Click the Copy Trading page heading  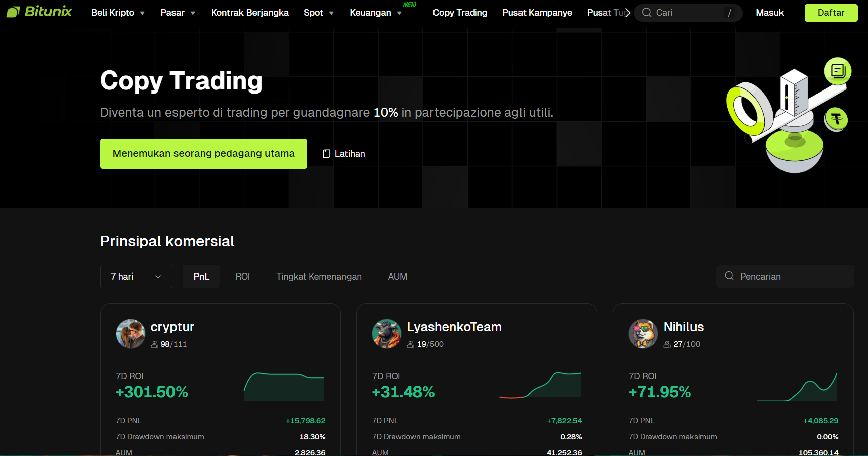(181, 80)
